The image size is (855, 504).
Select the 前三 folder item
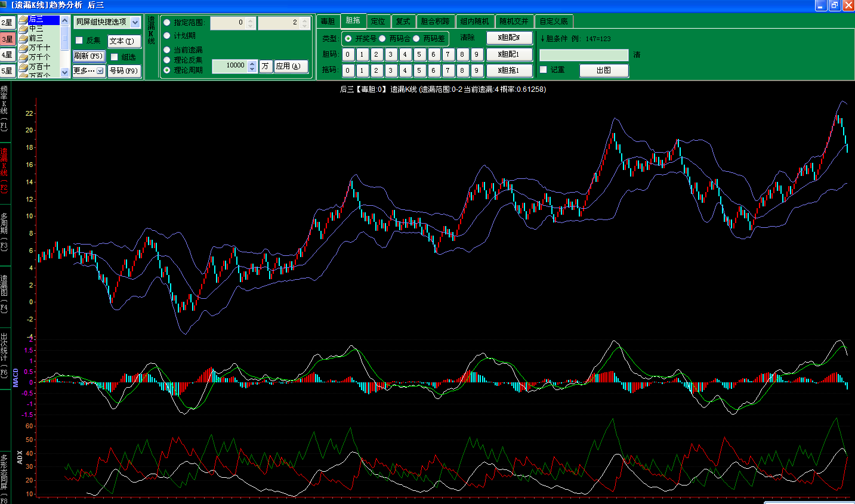click(36, 38)
